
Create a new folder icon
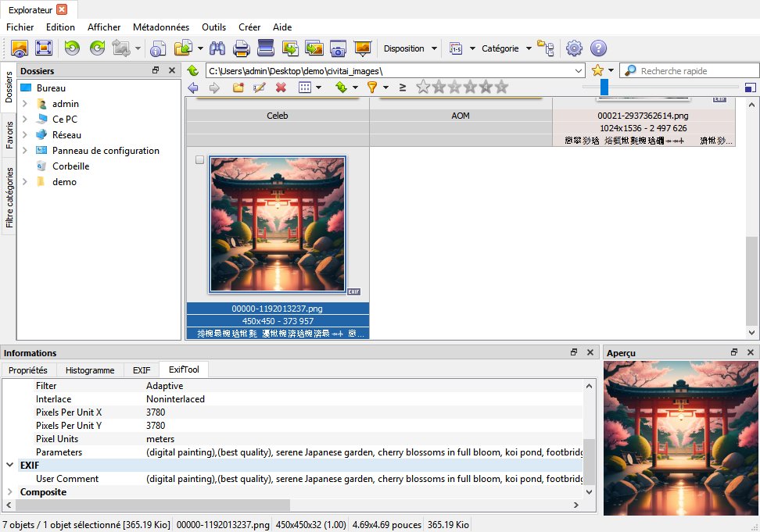(238, 87)
